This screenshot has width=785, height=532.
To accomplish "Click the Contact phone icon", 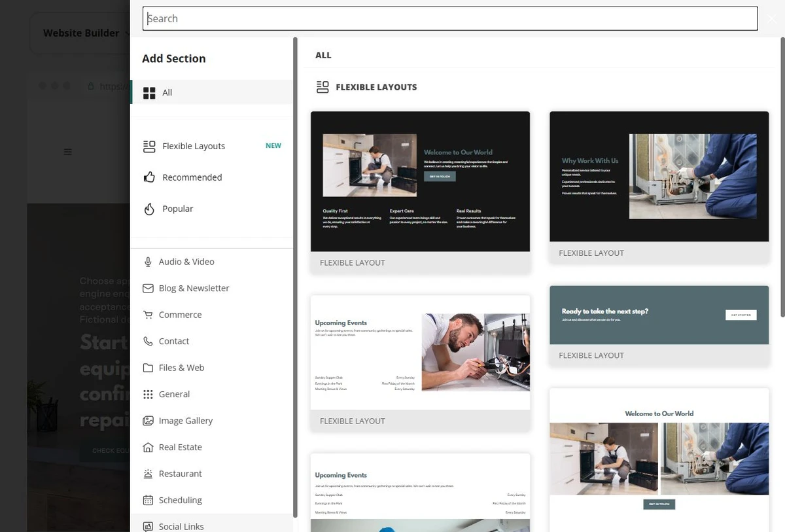I will pyautogui.click(x=148, y=341).
